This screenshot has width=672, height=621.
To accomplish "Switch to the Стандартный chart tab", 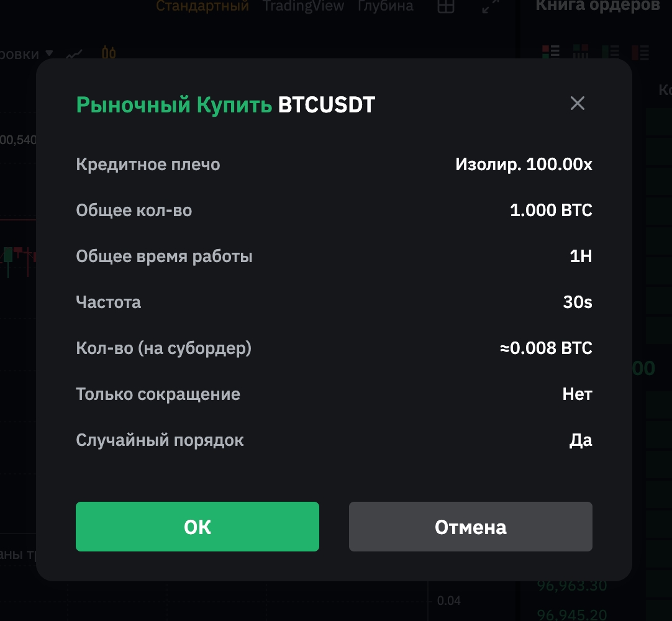I will (x=202, y=7).
